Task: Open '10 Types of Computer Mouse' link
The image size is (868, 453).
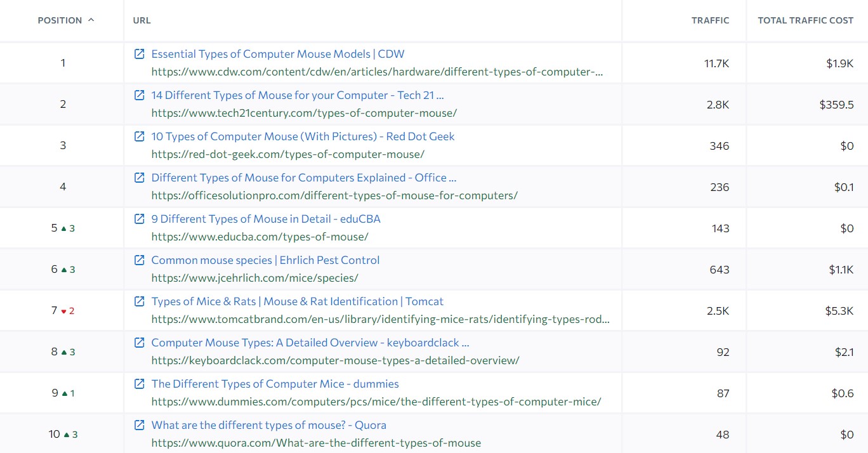Action: [x=303, y=136]
